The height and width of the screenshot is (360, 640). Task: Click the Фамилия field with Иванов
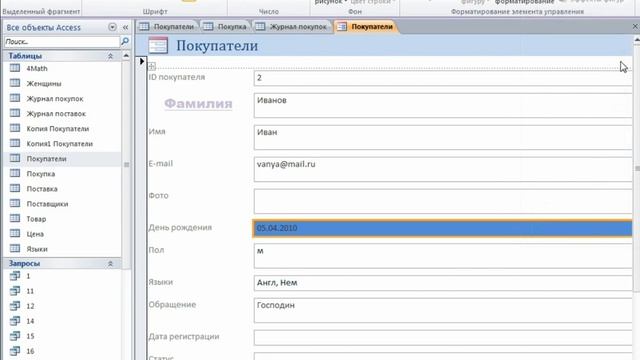pos(443,105)
